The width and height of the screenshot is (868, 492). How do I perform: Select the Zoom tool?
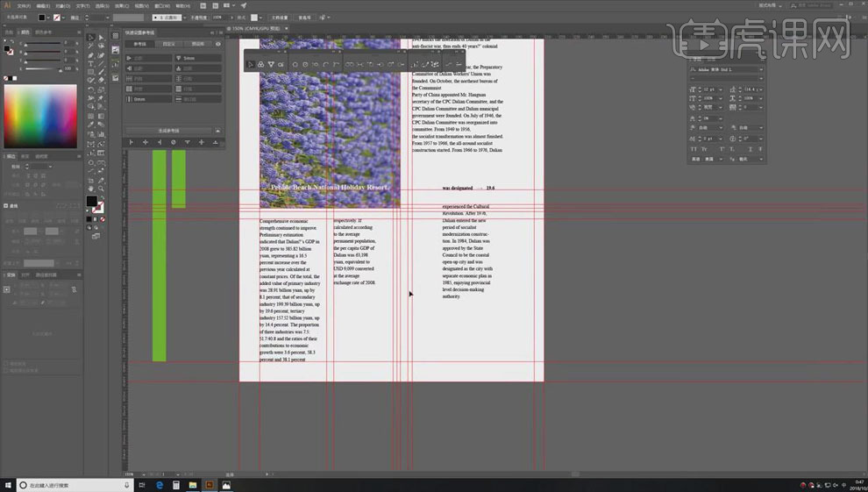pyautogui.click(x=102, y=189)
